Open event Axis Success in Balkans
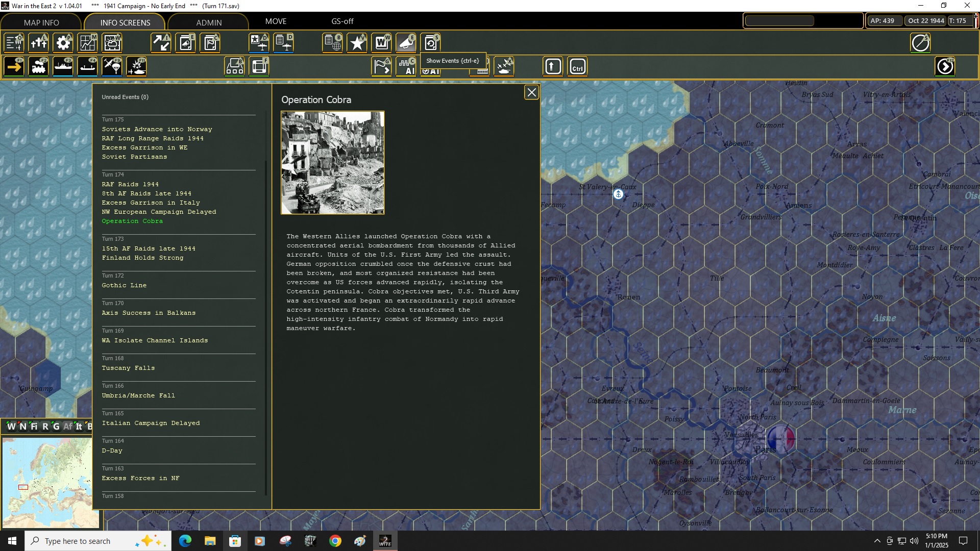 149,313
